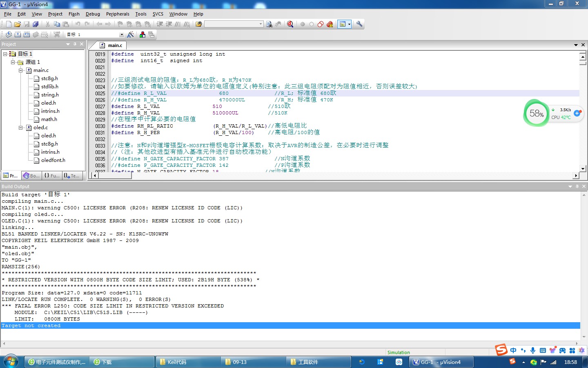Click the Open file folder icon

point(18,24)
